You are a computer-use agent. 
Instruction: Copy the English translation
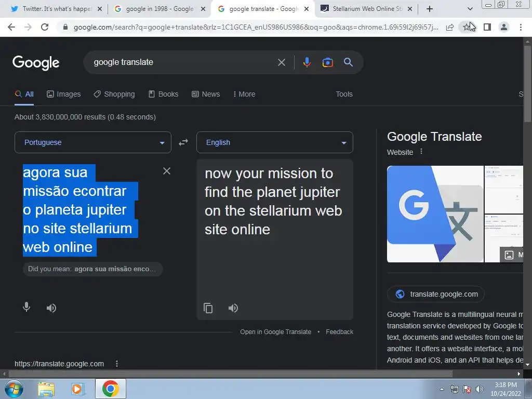pyautogui.click(x=208, y=308)
